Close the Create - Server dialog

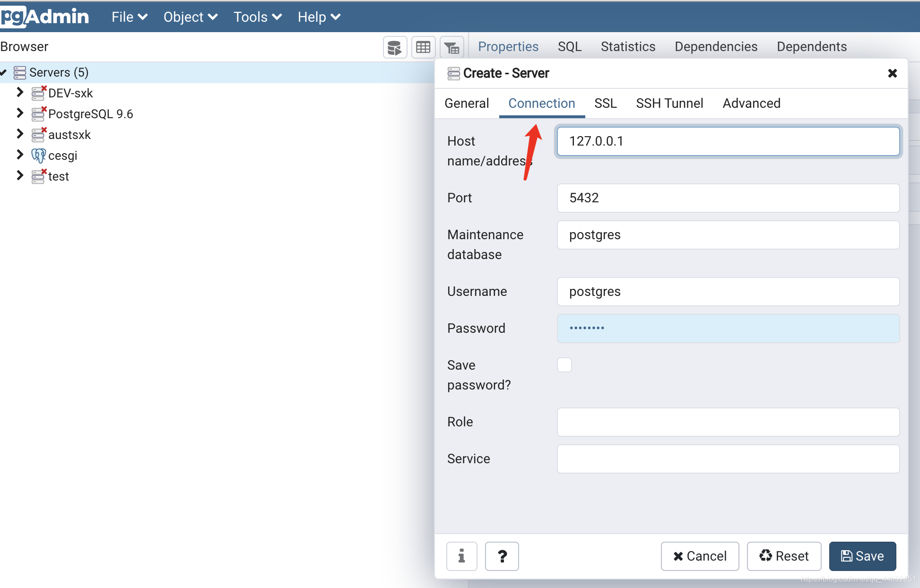tap(892, 73)
